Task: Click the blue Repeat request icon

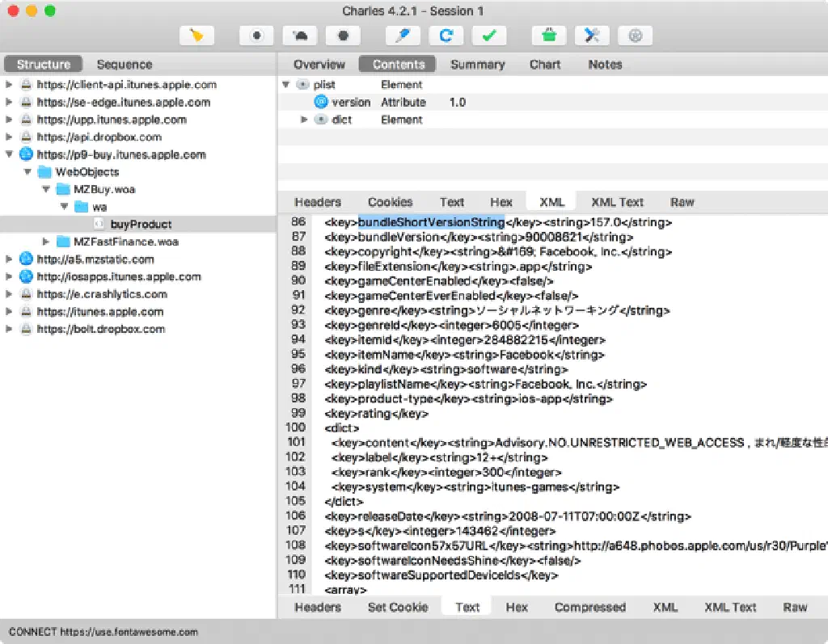Action: (x=446, y=36)
